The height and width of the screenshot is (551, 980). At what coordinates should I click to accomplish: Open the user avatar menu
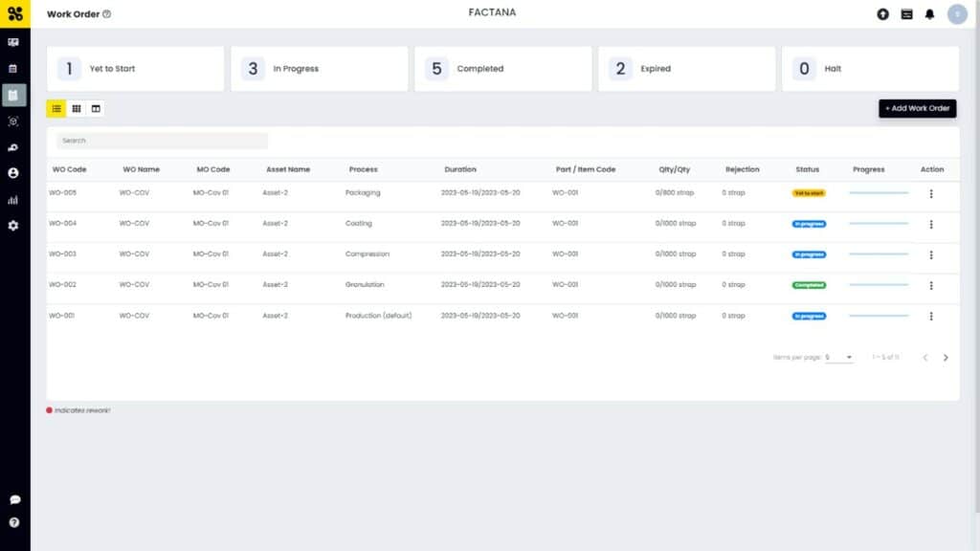pos(957,13)
